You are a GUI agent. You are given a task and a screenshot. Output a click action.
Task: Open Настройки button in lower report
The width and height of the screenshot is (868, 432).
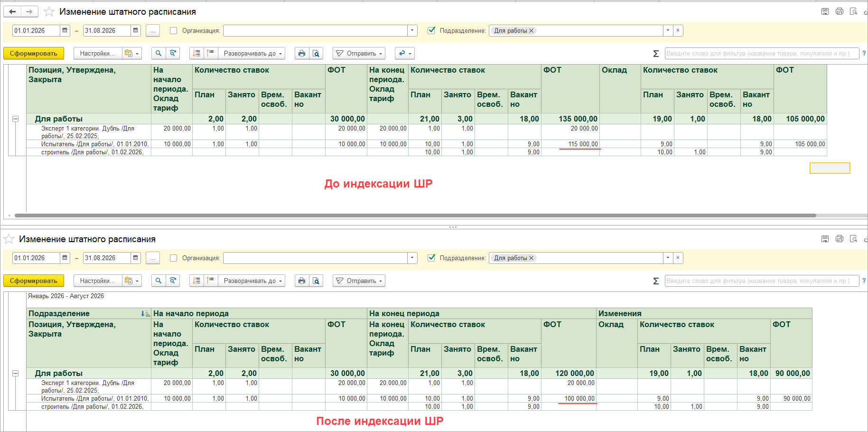coord(98,281)
